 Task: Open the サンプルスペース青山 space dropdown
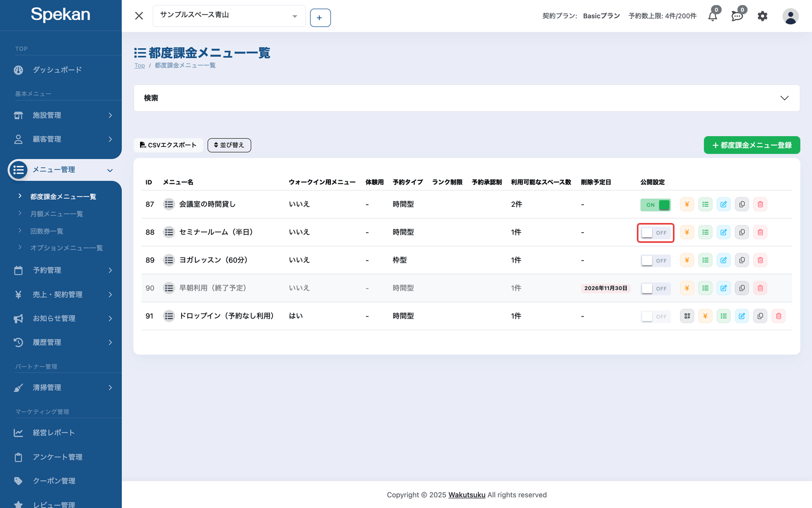tap(229, 16)
